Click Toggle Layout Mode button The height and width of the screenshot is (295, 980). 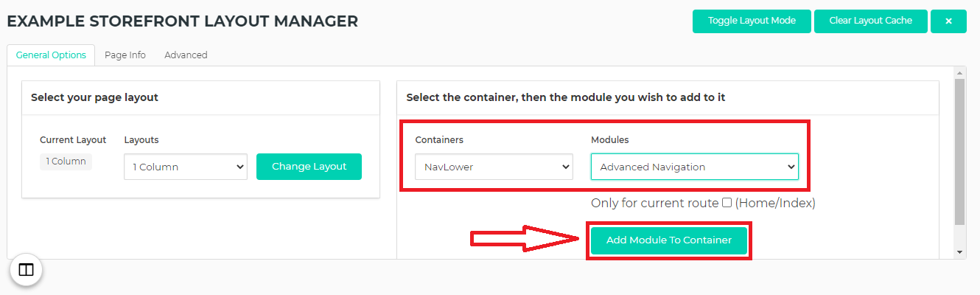pyautogui.click(x=752, y=21)
